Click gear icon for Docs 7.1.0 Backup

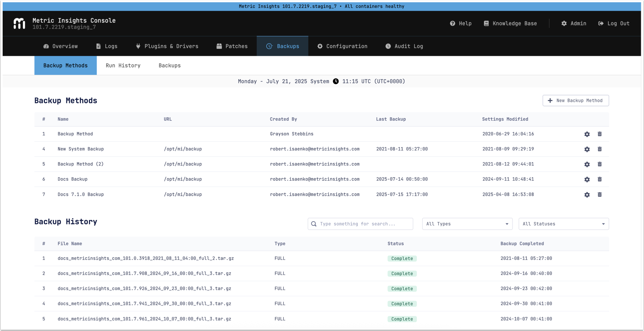point(587,195)
